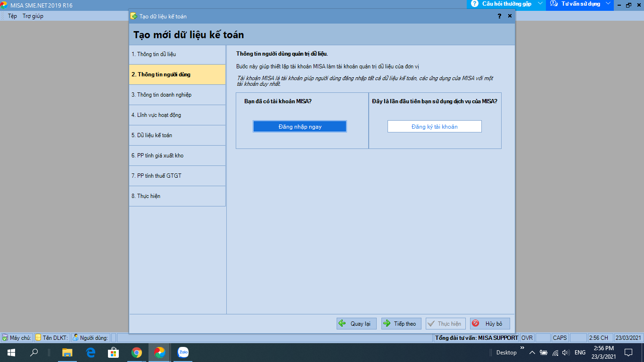Open Zalo from the taskbar
644x362 pixels.
(x=183, y=353)
